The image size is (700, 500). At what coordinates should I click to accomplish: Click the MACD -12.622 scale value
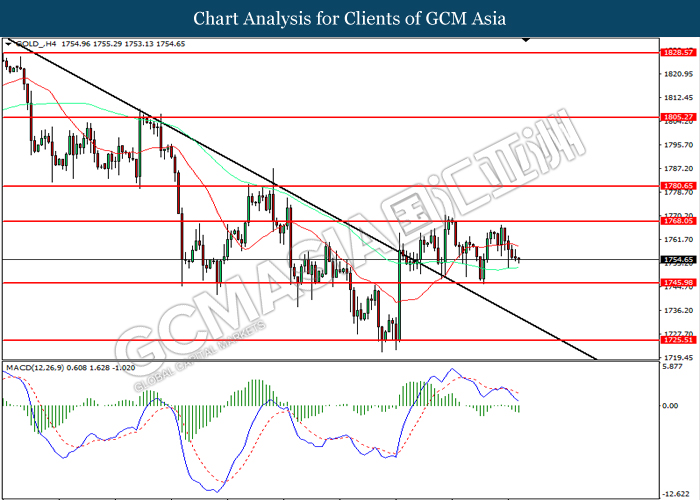tap(676, 494)
